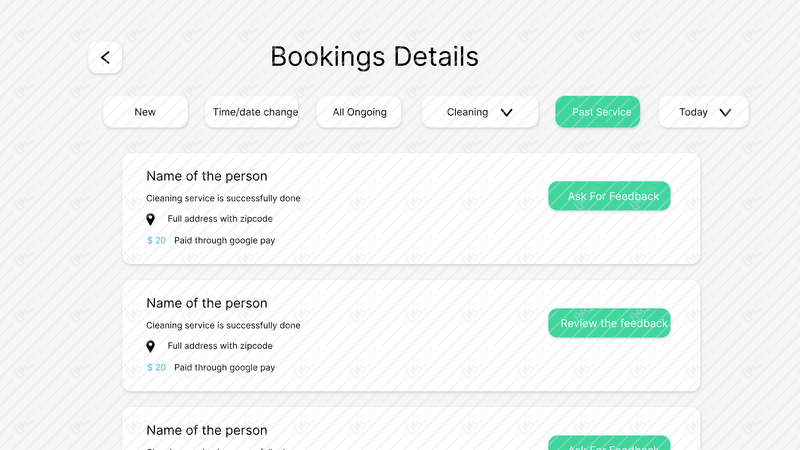
Task: Expand the Today date dropdown
Action: [x=704, y=112]
